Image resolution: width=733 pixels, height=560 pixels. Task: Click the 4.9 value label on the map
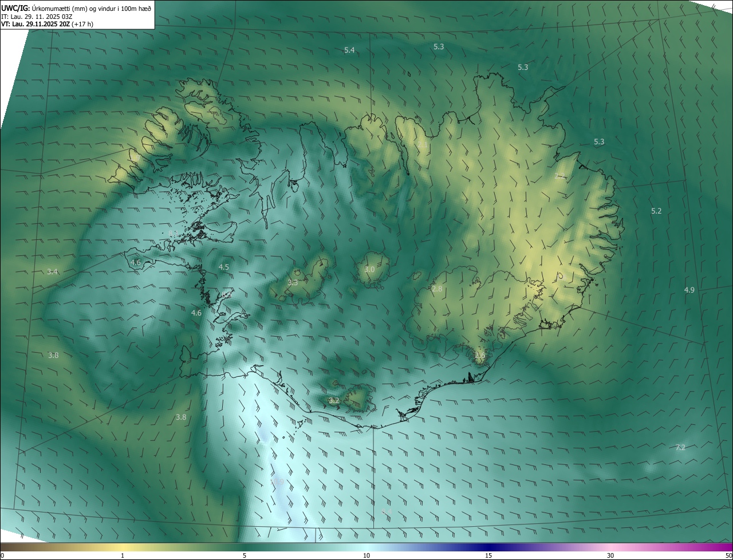pos(689,290)
